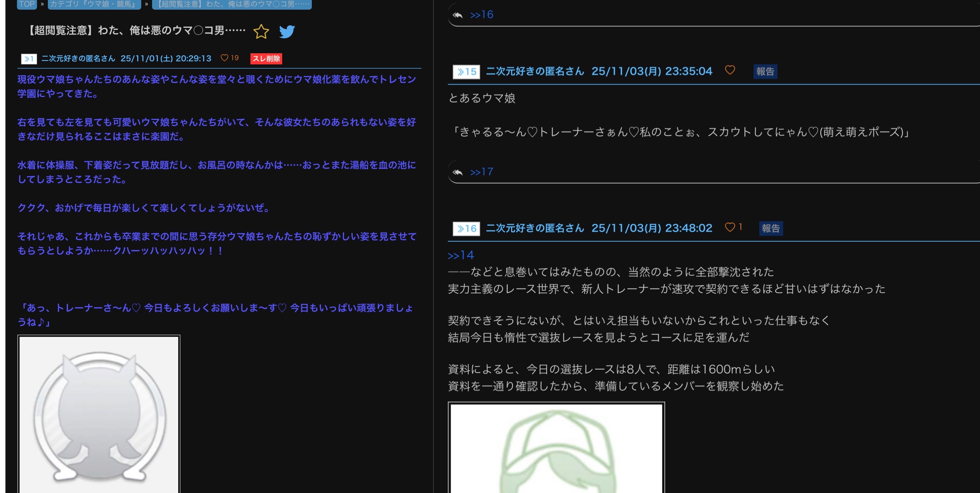Report post 16 with 報告 button
This screenshot has width=980, height=493.
coord(771,228)
